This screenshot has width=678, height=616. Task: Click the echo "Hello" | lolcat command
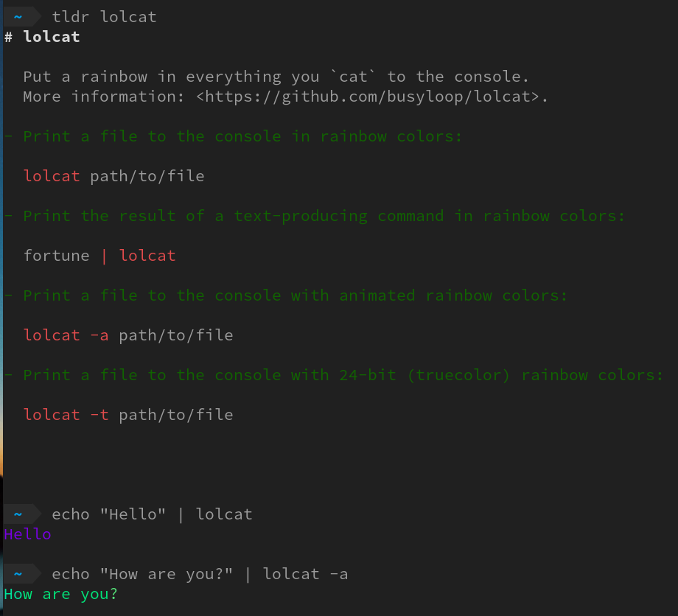point(152,514)
